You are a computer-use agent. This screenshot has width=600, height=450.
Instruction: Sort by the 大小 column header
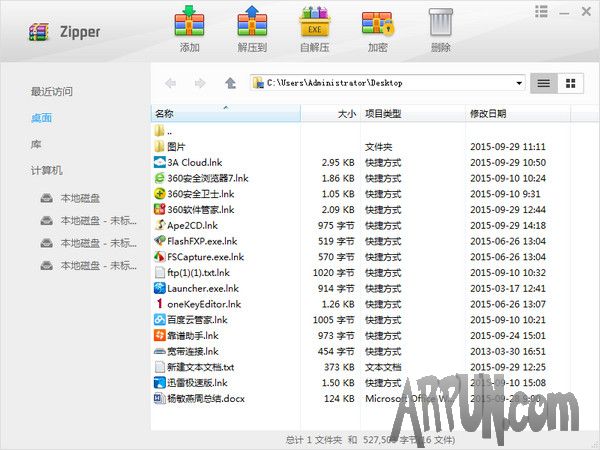[331, 113]
